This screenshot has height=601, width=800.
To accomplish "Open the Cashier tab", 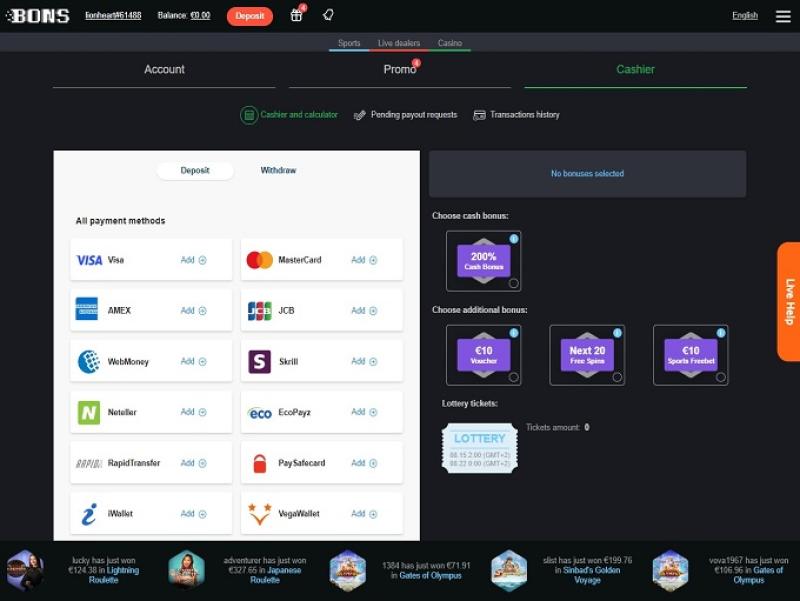I will pyautogui.click(x=635, y=70).
